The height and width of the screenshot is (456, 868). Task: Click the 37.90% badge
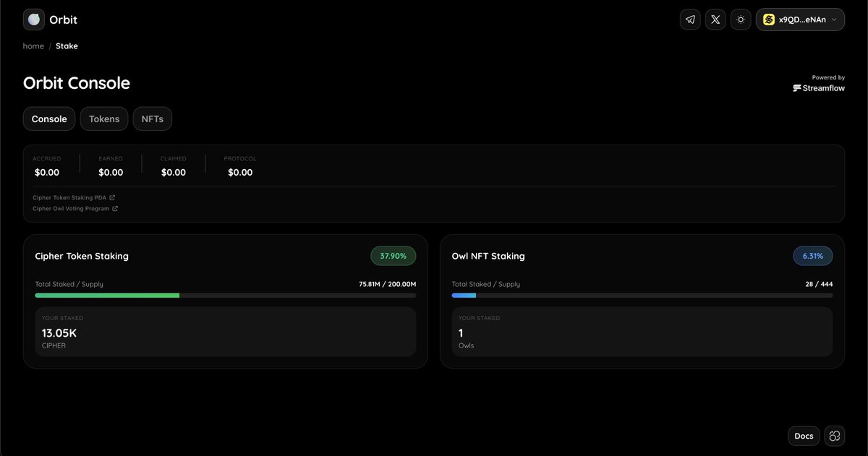pyautogui.click(x=393, y=256)
